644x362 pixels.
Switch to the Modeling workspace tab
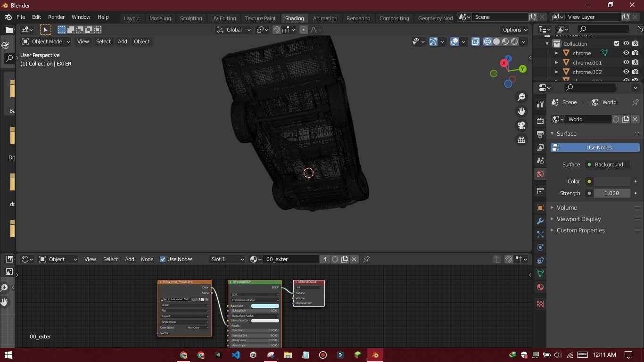click(160, 18)
